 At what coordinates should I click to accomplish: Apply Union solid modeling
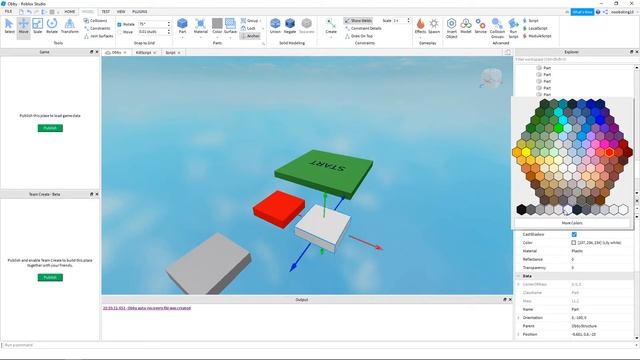click(276, 26)
